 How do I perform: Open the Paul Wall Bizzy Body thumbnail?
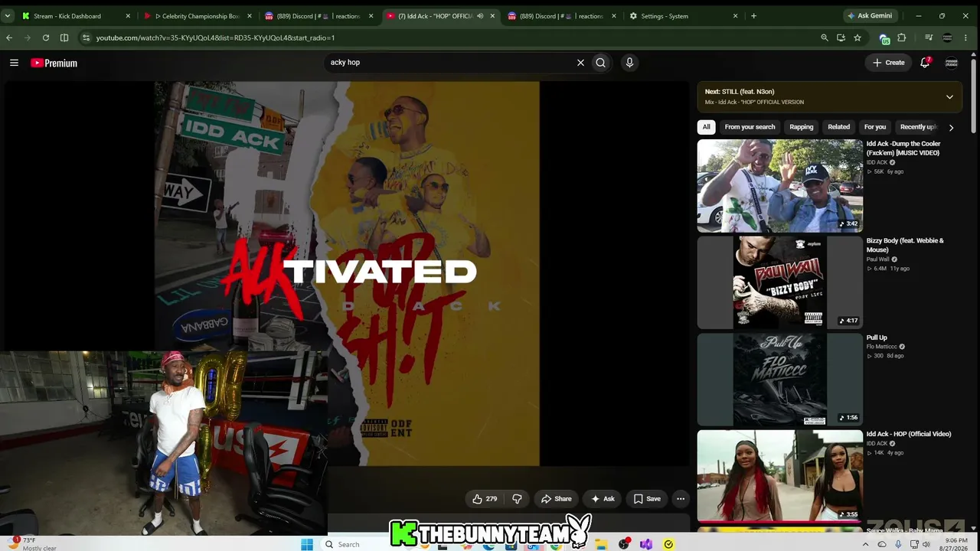point(780,282)
